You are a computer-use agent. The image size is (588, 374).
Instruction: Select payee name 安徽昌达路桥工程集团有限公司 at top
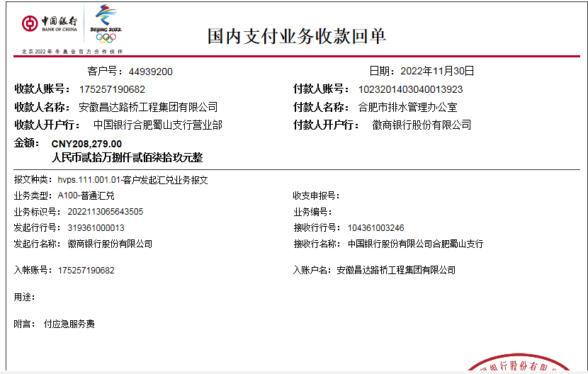[147, 108]
